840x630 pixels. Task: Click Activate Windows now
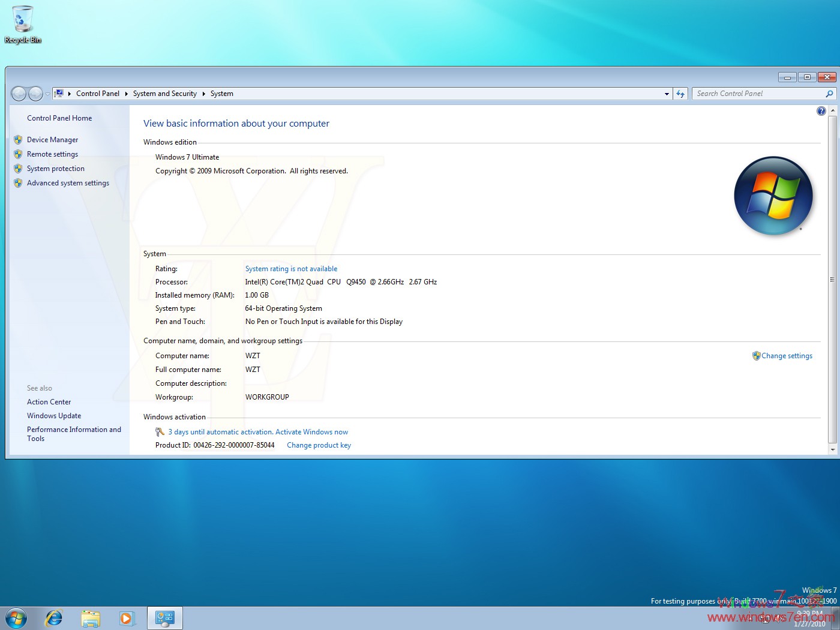point(311,431)
